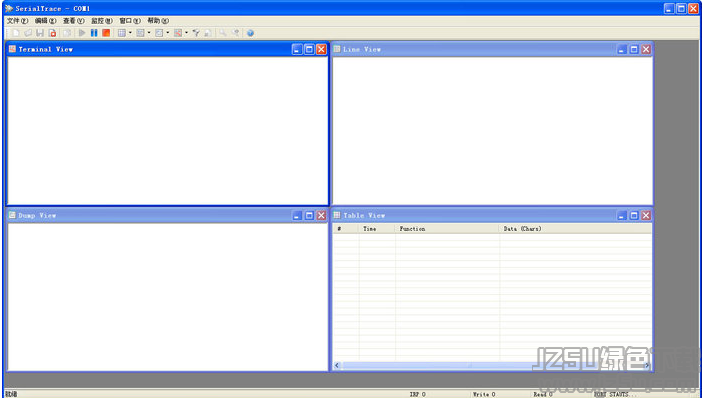Expand the dropdown arrow beside Line view icon
The height and width of the screenshot is (398, 702).
tap(149, 33)
